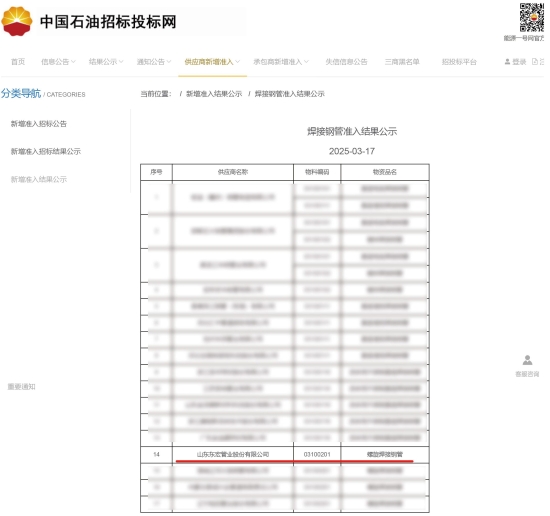Open the 失信信息公告 page

[346, 62]
